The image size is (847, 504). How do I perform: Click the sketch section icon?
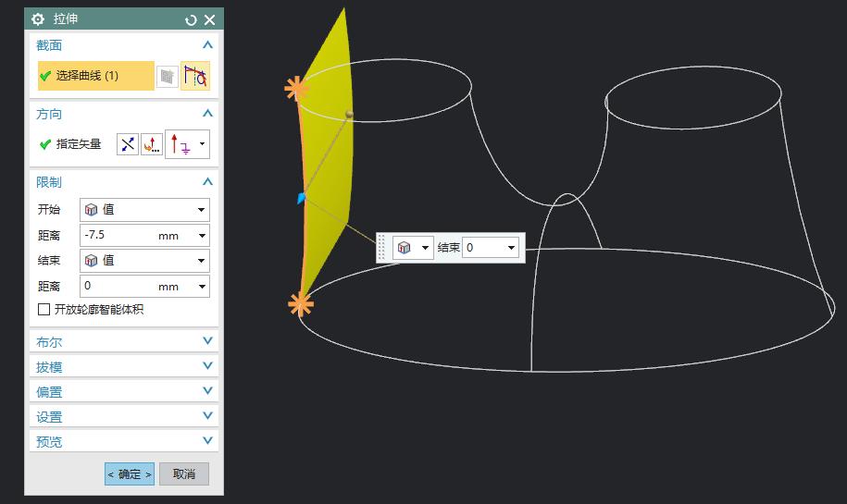[x=167, y=76]
